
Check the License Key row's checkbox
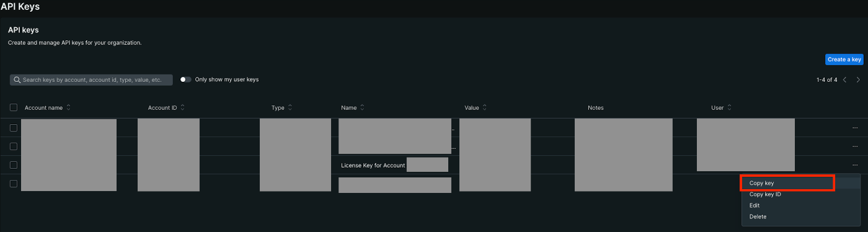point(14,165)
